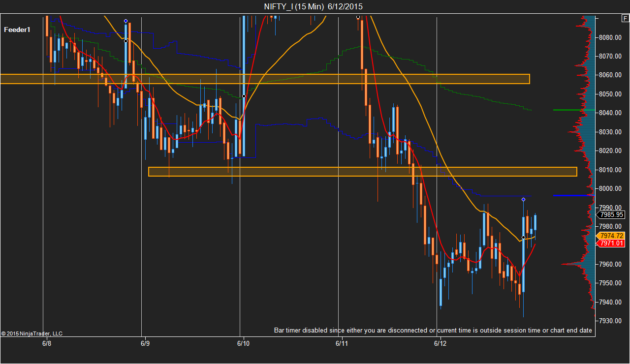Select the circle marker at 6/10 session open
The image size is (630, 364).
point(244,96)
